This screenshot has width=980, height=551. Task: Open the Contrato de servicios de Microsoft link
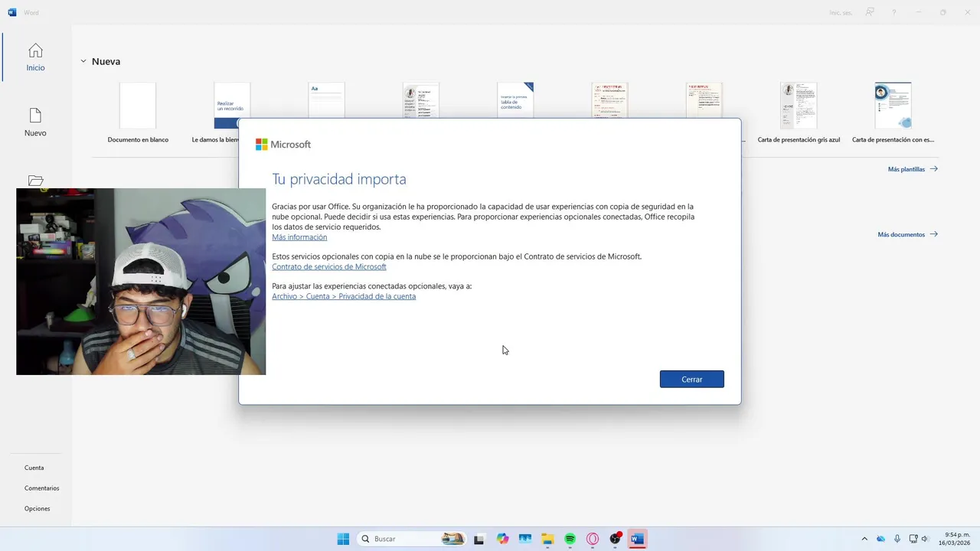[329, 266]
